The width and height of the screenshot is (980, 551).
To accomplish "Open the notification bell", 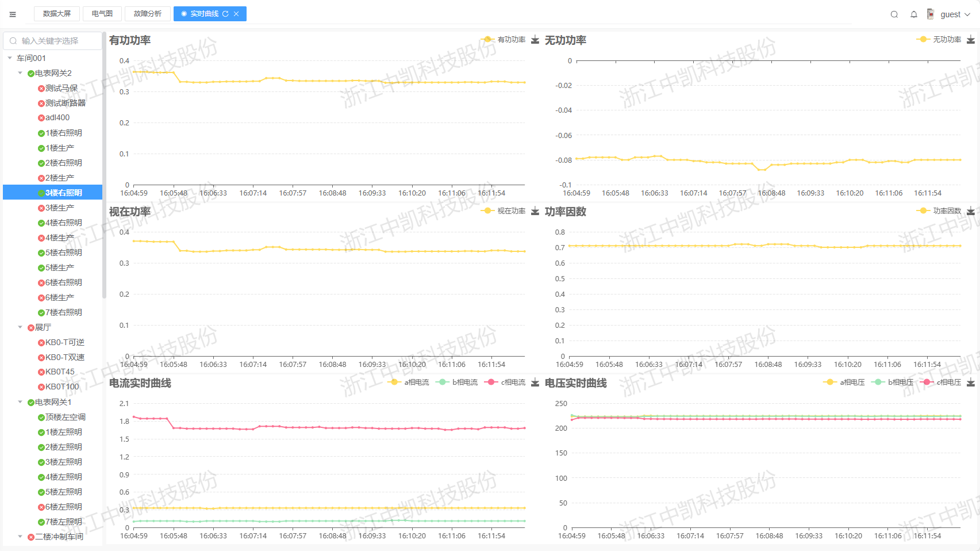I will pyautogui.click(x=914, y=14).
